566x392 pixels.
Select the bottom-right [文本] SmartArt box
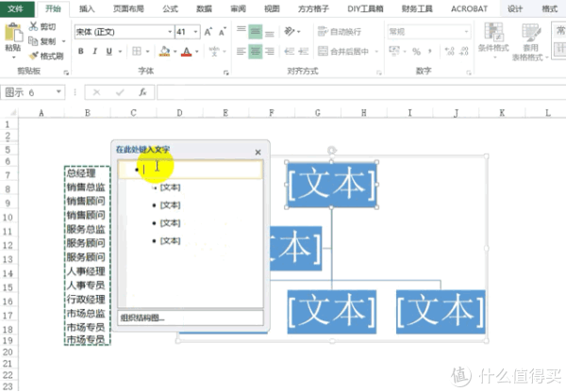[x=441, y=312]
